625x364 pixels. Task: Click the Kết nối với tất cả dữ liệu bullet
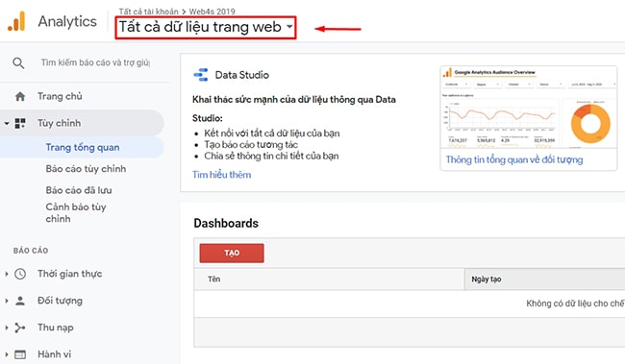click(272, 133)
